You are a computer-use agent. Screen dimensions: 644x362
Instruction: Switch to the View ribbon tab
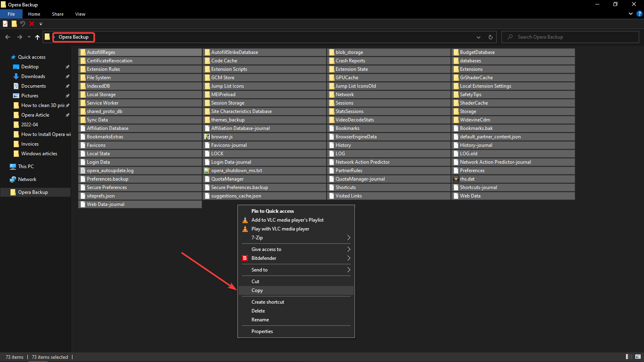[80, 14]
